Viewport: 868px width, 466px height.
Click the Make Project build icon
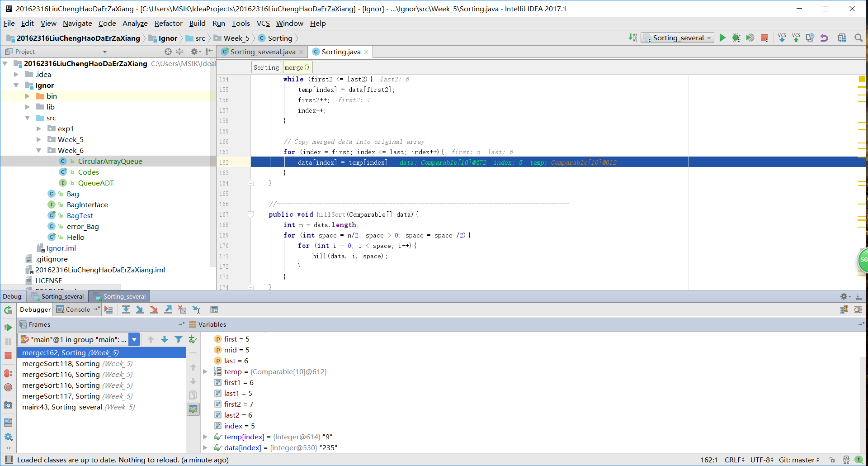click(x=632, y=38)
